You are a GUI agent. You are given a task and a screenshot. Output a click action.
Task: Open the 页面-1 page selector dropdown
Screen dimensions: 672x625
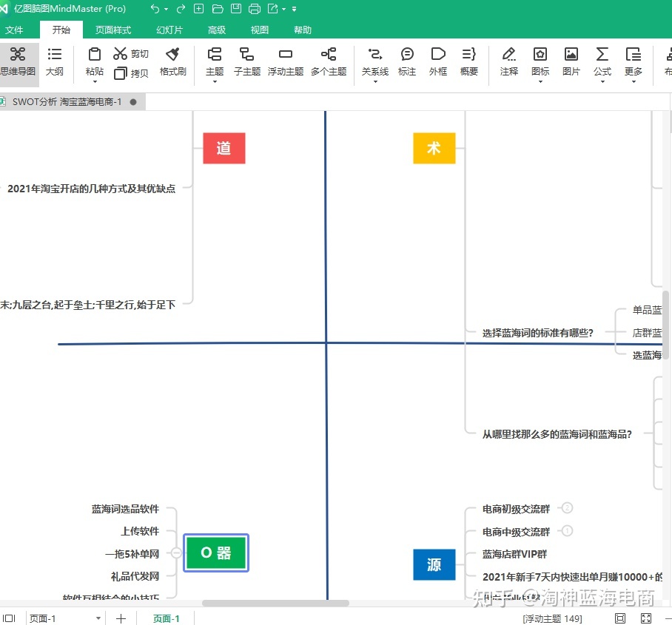tap(98, 618)
